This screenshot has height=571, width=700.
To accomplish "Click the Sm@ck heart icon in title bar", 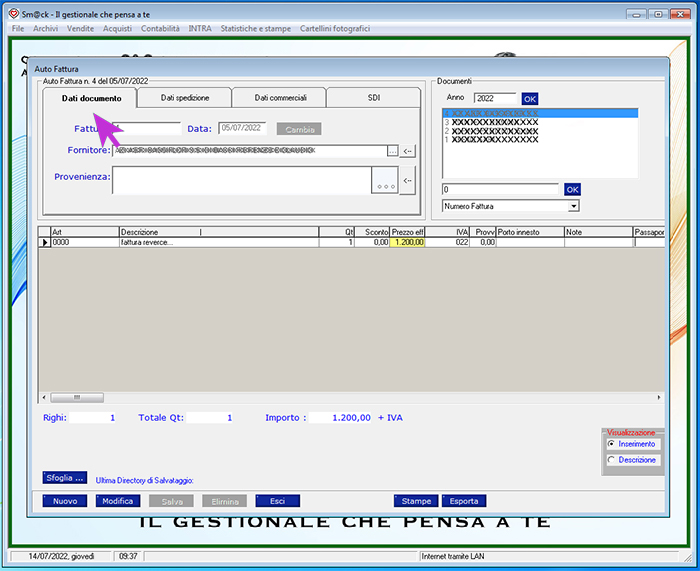I will pyautogui.click(x=14, y=14).
